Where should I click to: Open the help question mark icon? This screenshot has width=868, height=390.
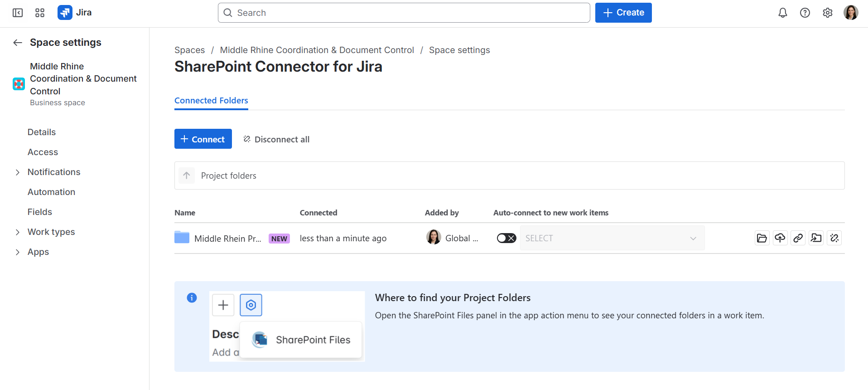pos(805,13)
